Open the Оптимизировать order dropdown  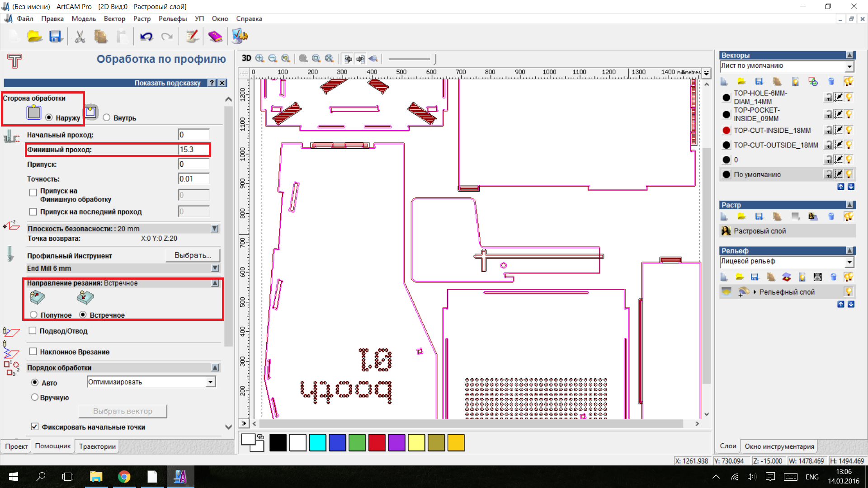coord(210,382)
